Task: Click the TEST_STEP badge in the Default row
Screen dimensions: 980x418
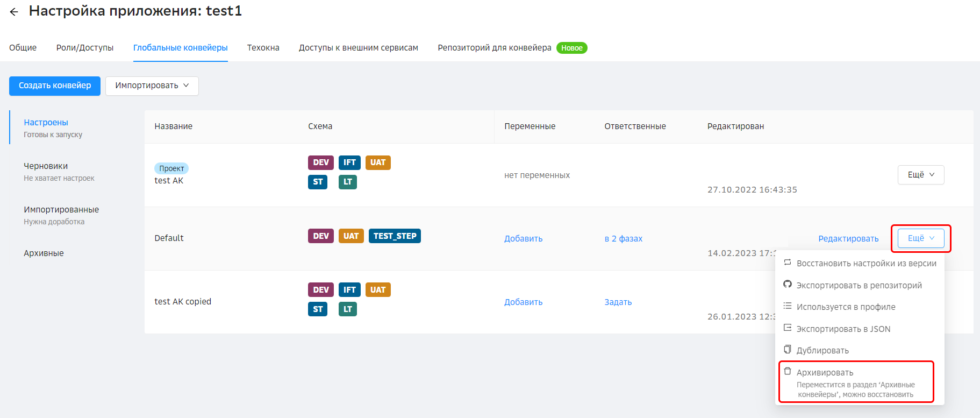Action: [395, 236]
